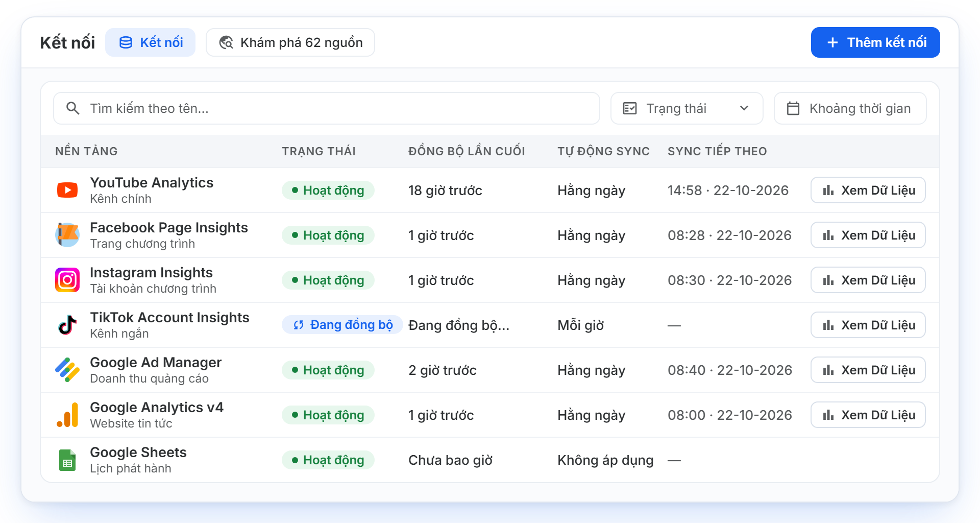
Task: Open Xem Dữ Liệu for Instagram Insights
Action: tap(868, 280)
